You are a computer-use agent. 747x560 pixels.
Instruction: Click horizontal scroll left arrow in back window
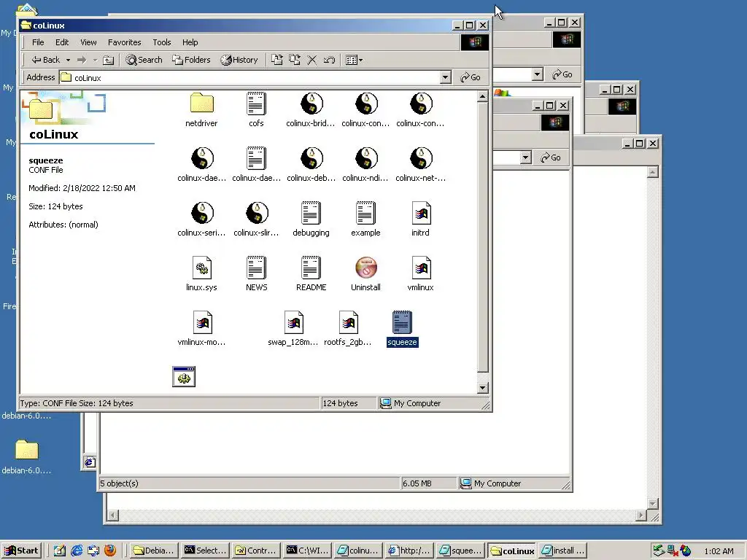(x=113, y=516)
